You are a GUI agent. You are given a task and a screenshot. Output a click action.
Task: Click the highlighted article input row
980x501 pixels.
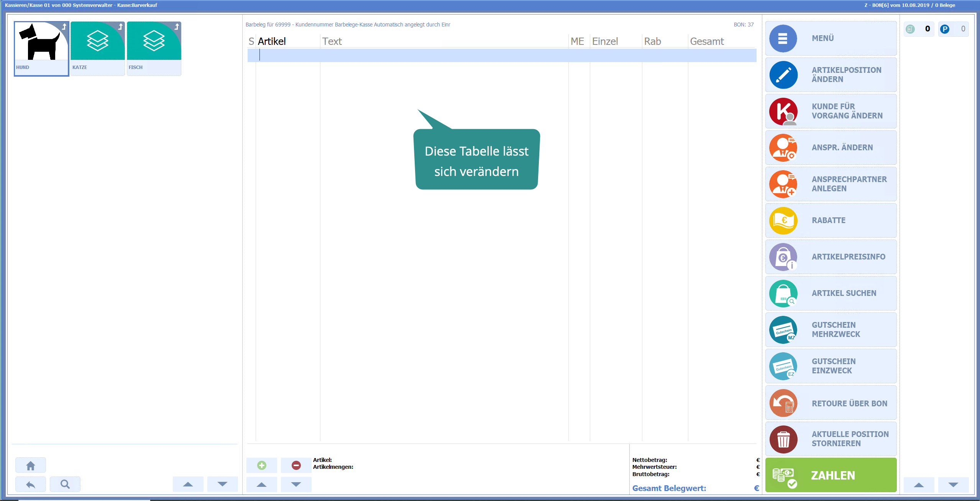point(501,55)
